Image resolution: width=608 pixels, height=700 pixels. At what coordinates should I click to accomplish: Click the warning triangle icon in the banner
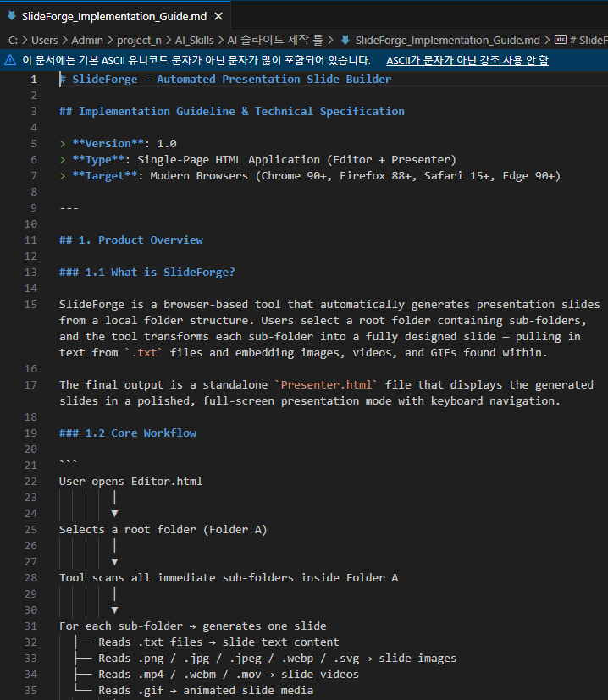coord(10,60)
